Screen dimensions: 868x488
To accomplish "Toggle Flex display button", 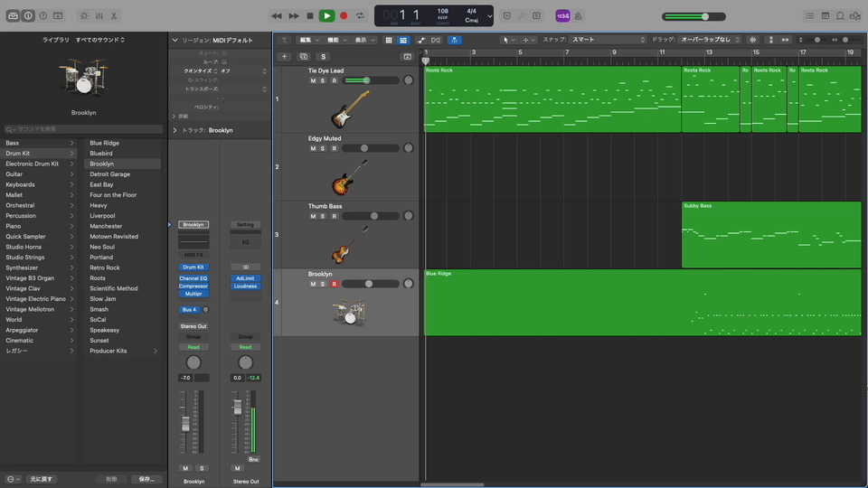I will coord(436,40).
